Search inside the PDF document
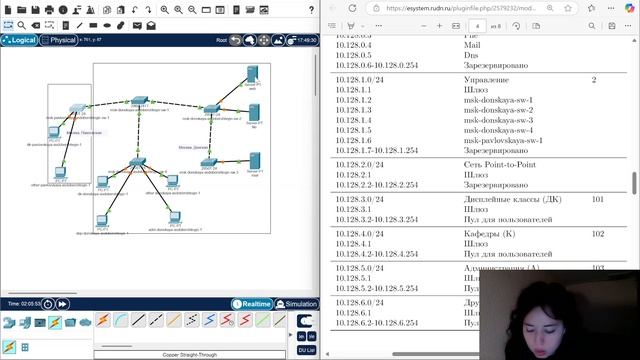This screenshot has height=360, width=640. (x=592, y=26)
